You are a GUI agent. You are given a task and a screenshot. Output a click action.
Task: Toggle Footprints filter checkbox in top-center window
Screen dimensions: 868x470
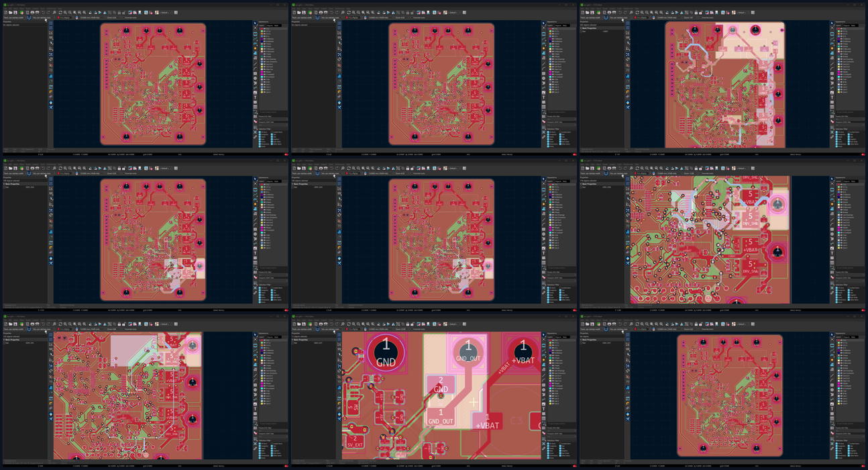click(548, 135)
